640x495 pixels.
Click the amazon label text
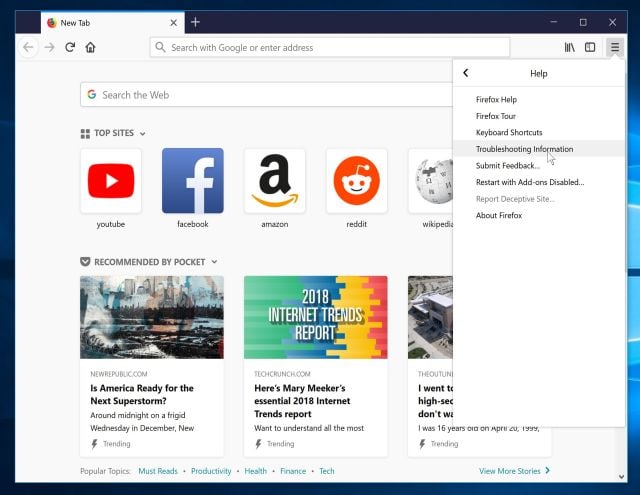(x=275, y=224)
